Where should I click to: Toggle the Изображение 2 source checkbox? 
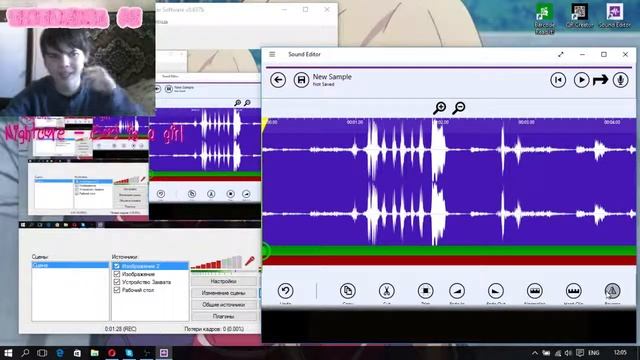(117, 266)
